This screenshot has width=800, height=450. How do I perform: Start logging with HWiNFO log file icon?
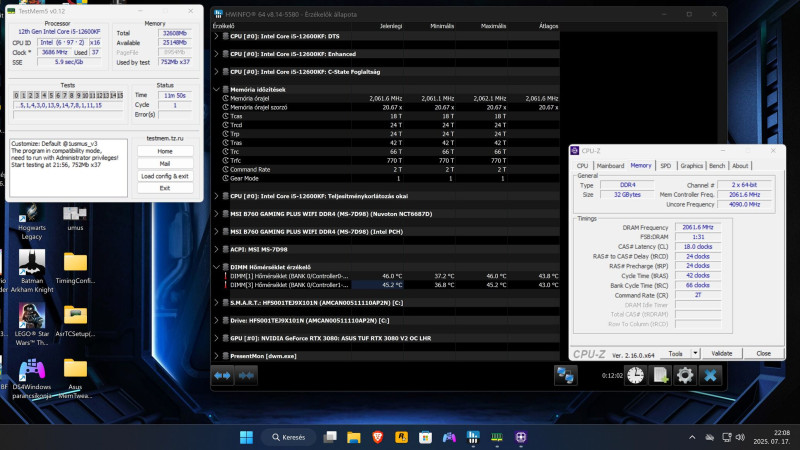pos(660,376)
